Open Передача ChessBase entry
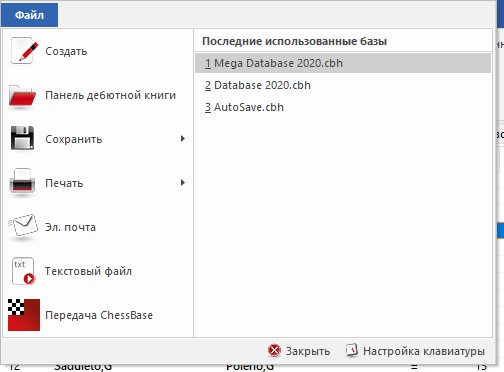The width and height of the screenshot is (504, 372). pos(99,315)
